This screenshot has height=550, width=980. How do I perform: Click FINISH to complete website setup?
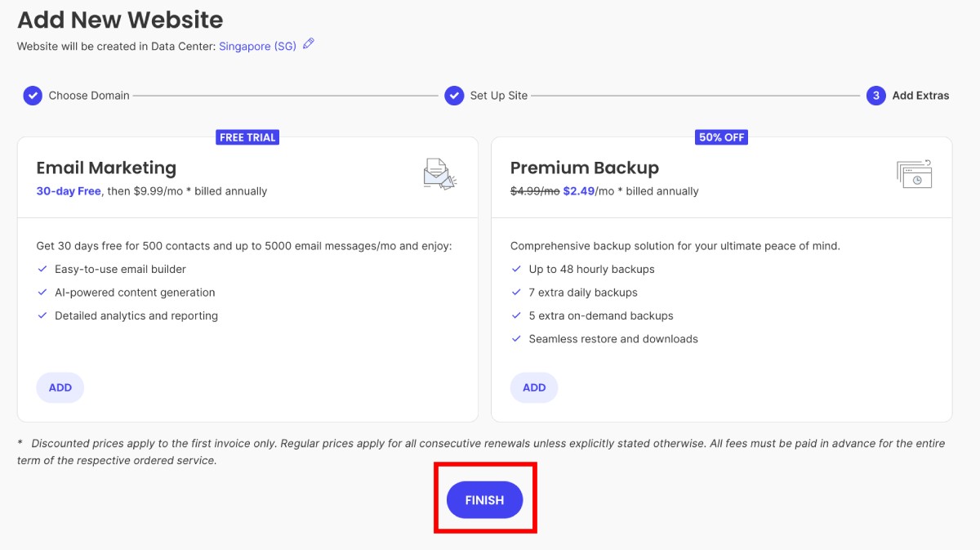click(484, 499)
